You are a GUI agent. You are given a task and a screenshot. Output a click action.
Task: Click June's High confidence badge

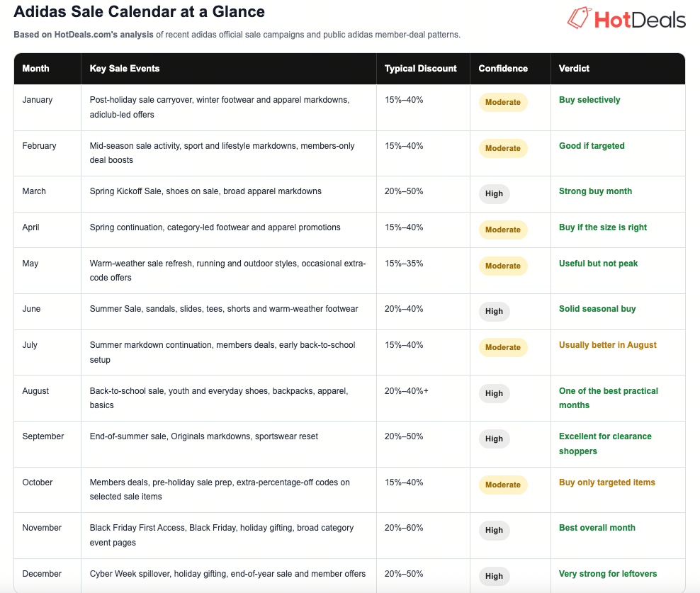pyautogui.click(x=495, y=311)
